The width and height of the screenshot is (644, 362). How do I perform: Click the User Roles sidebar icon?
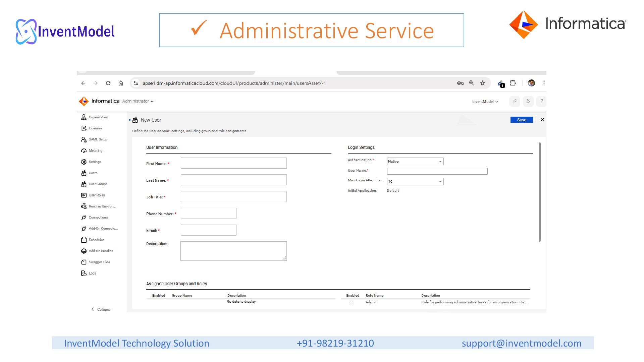(x=84, y=195)
